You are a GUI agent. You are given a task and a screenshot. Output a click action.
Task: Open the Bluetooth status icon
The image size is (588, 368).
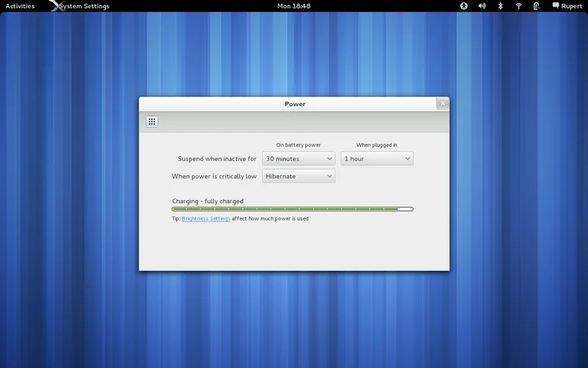pos(501,6)
